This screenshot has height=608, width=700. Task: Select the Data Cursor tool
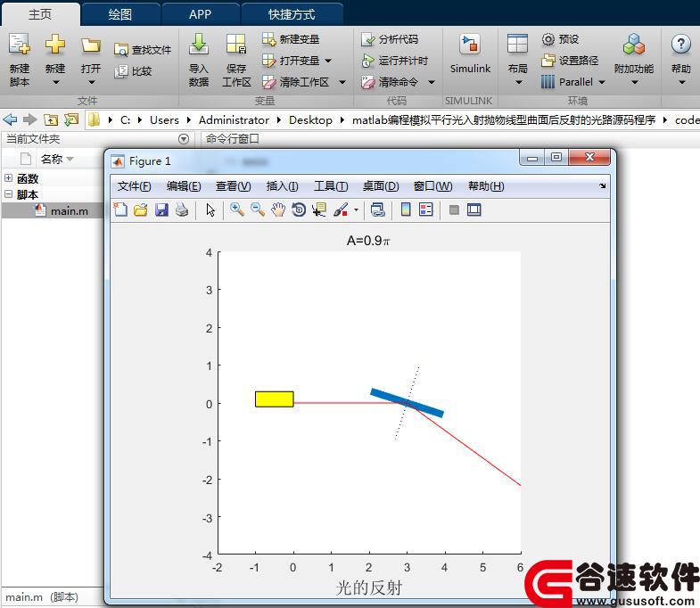tap(319, 210)
